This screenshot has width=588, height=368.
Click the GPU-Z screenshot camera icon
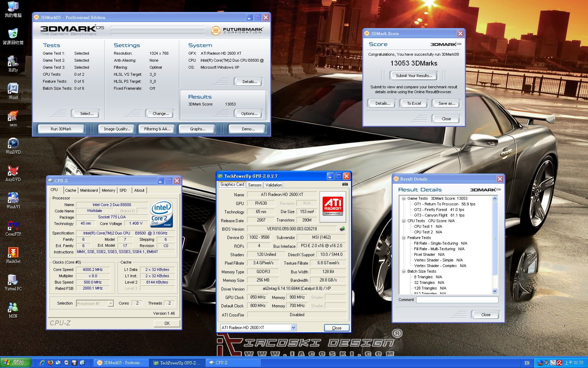click(345, 184)
